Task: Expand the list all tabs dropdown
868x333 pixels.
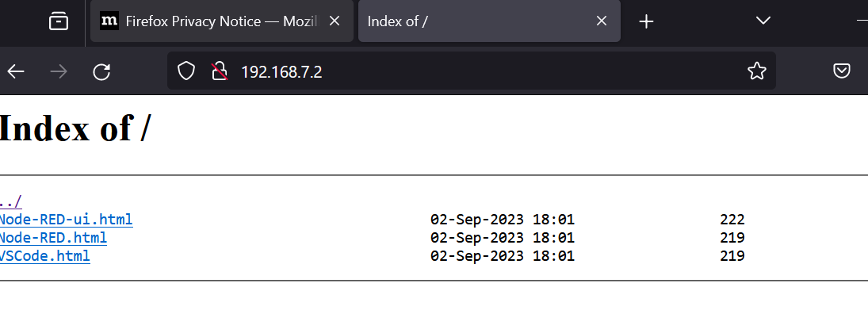Action: click(763, 21)
